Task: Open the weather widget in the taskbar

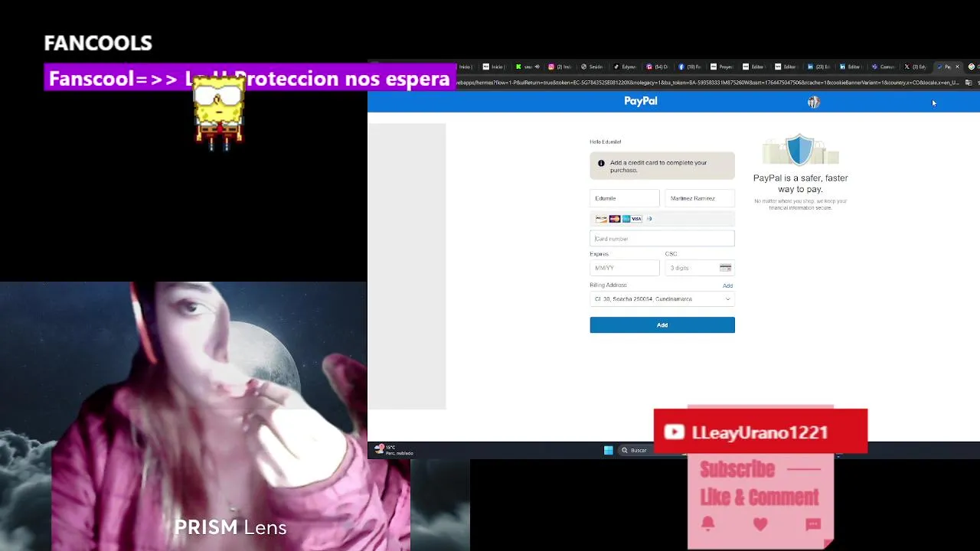Action: 394,450
